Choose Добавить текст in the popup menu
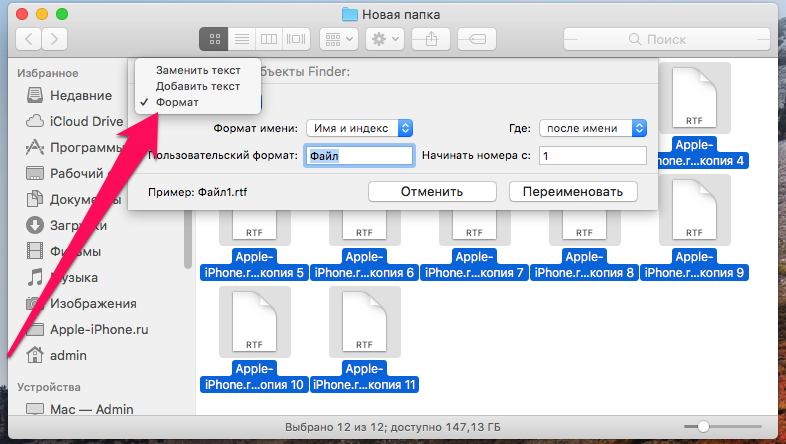Screen dimensions: 786x444 pyautogui.click(x=198, y=86)
